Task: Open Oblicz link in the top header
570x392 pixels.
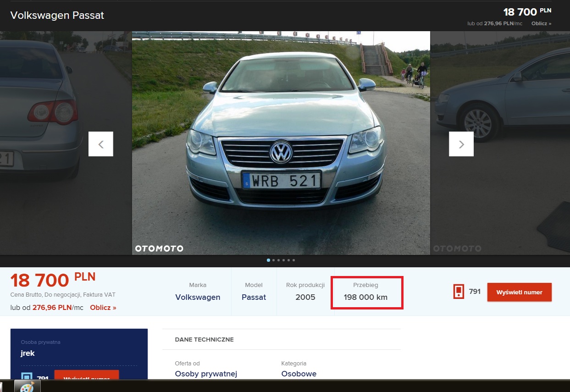Action: coord(541,23)
